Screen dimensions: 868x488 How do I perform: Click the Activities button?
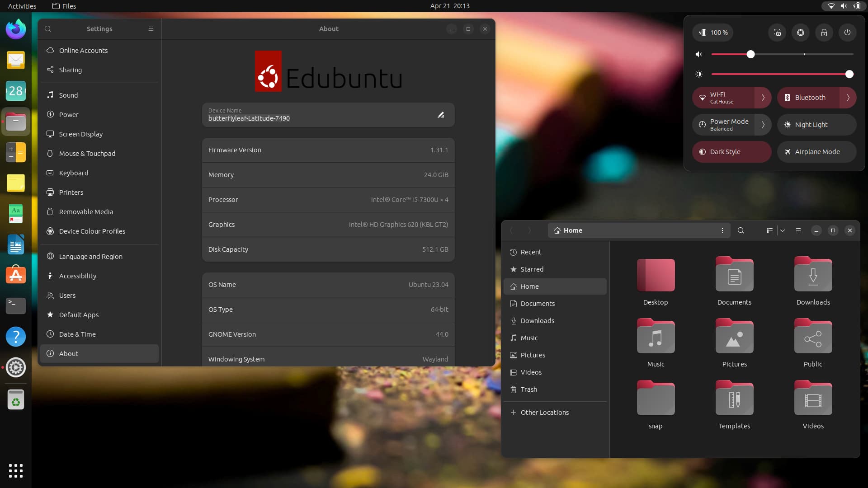click(x=22, y=6)
